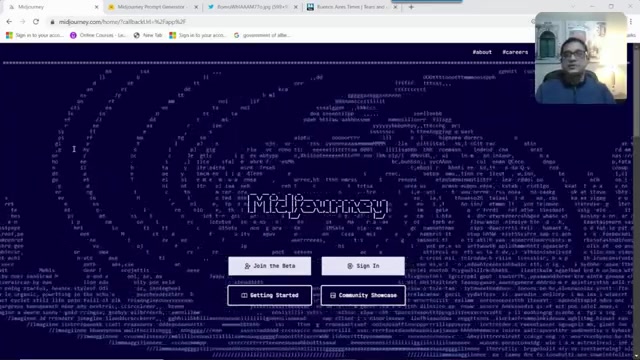Click the Sign In button
The width and height of the screenshot is (640, 360).
click(x=363, y=266)
